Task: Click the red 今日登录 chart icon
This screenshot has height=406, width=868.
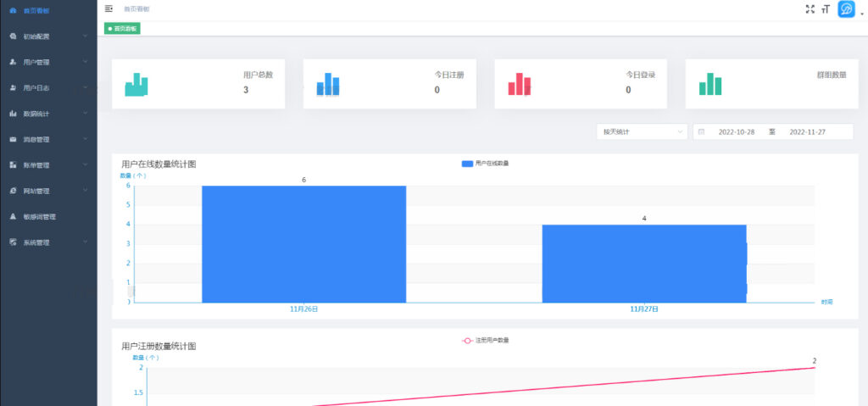Action: click(520, 85)
